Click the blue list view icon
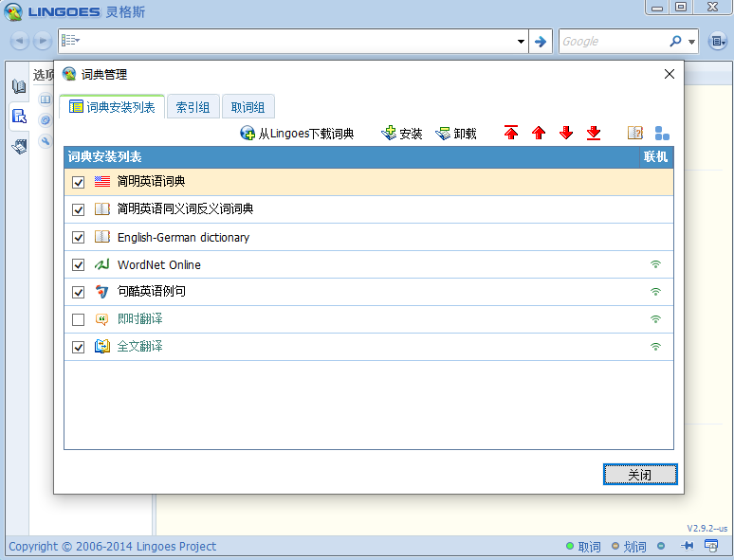734x560 pixels. click(x=662, y=133)
